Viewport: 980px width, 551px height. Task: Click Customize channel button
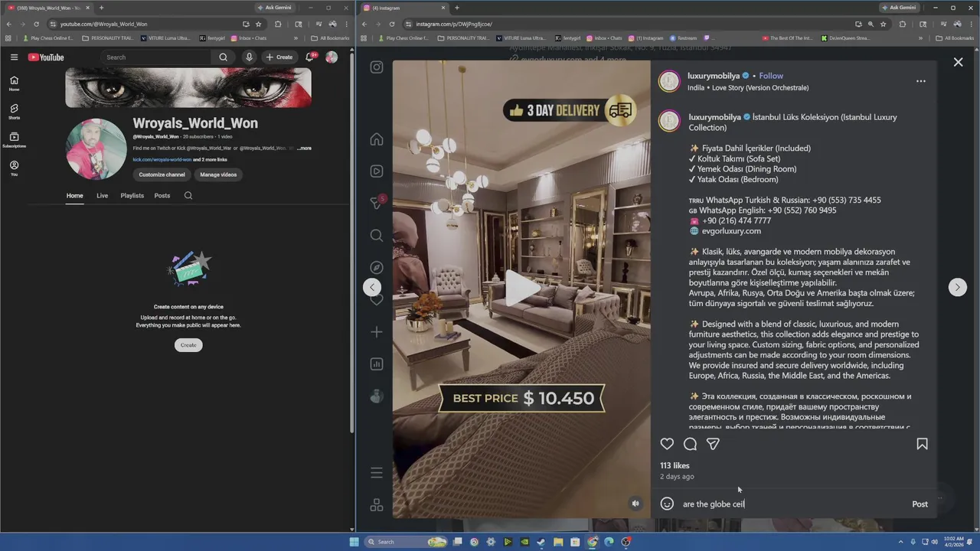pos(162,174)
